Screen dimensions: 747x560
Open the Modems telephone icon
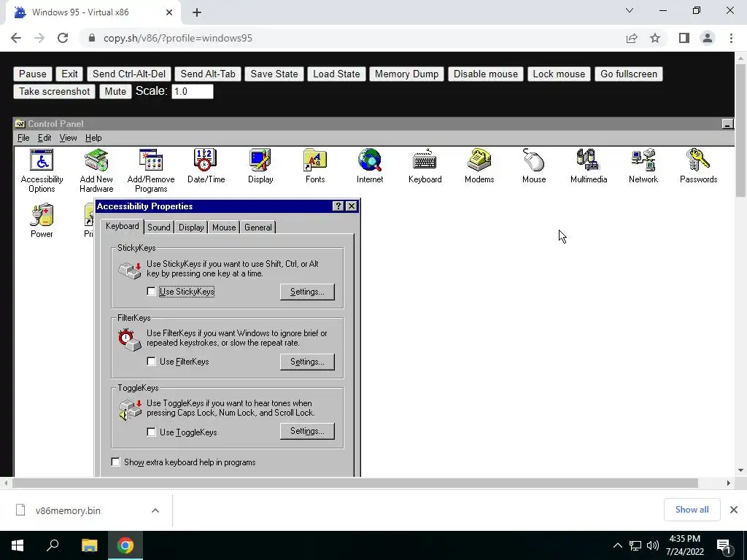coord(479,166)
